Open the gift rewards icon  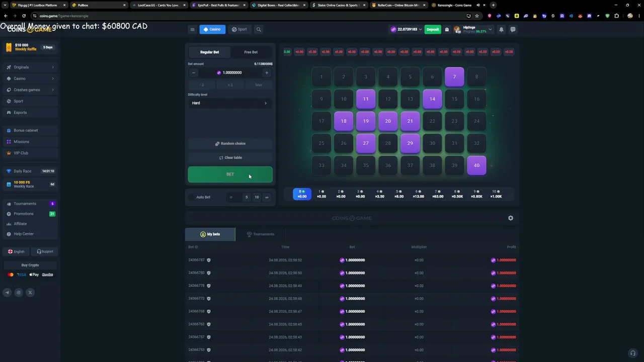(x=447, y=29)
